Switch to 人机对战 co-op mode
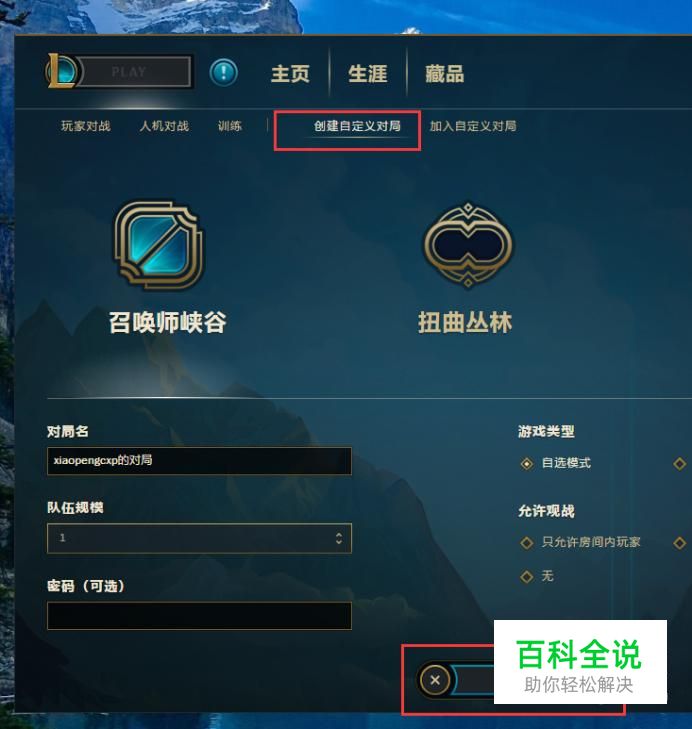692x729 pixels. [x=164, y=126]
